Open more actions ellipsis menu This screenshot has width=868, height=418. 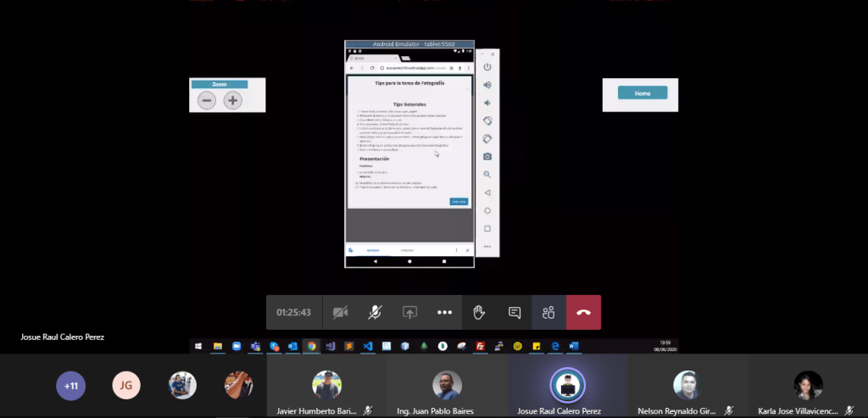[x=444, y=312]
